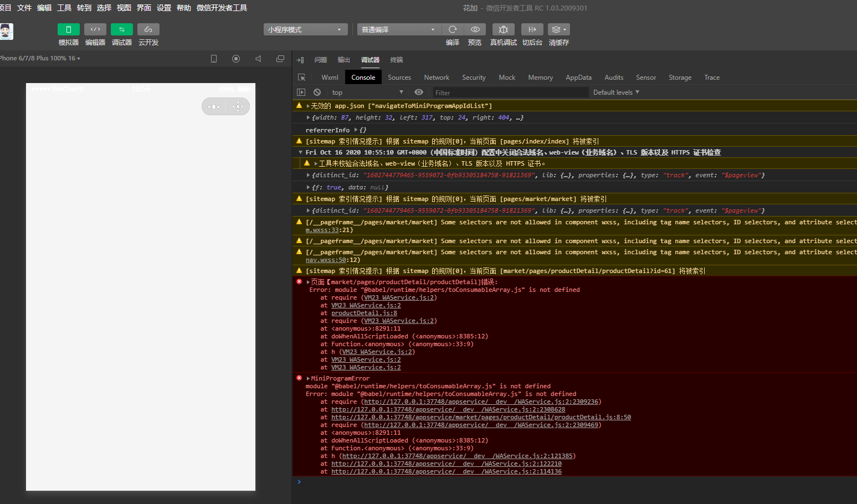Viewport: 857px width, 504px height.
Task: Detach the simulator window icon
Action: click(x=280, y=59)
